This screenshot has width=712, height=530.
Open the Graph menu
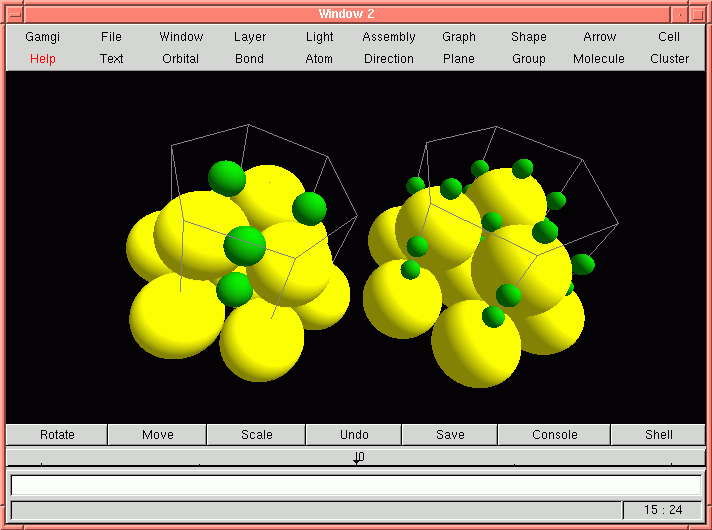[459, 37]
